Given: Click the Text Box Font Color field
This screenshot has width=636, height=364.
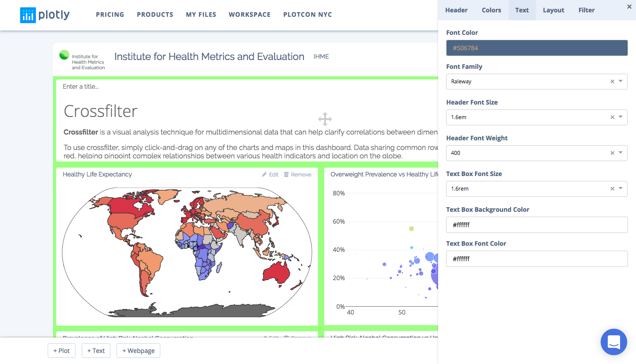Looking at the screenshot, I should click(x=537, y=259).
